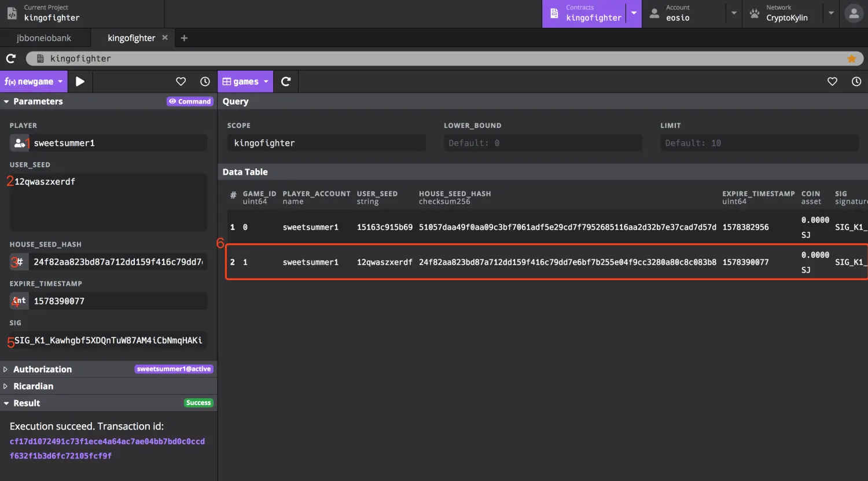Run the newgame action with play button
Viewport: 868px width, 481px height.
[x=80, y=82]
